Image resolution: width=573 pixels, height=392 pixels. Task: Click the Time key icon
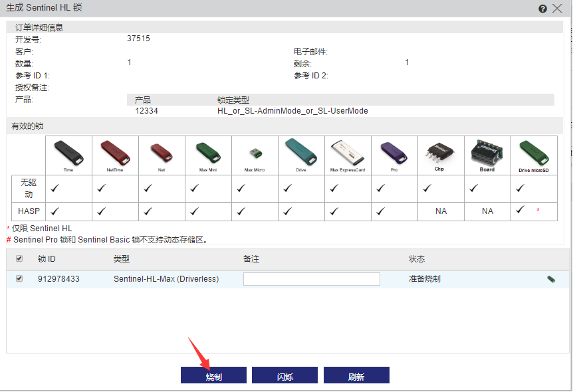[68, 152]
